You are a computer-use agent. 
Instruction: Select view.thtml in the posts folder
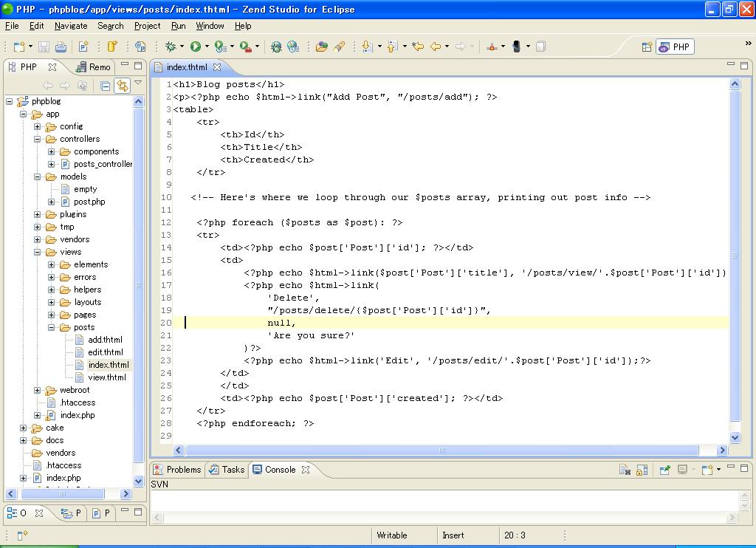coord(106,377)
